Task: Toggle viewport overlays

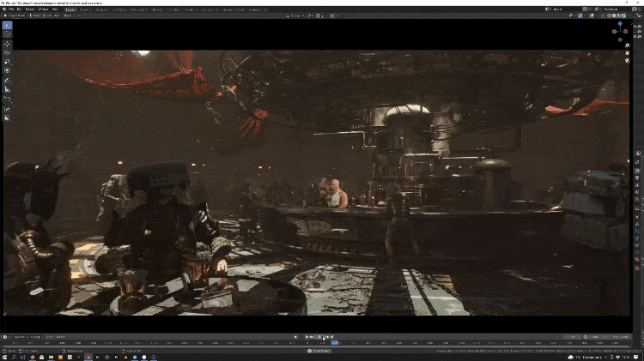Action: 592,15
